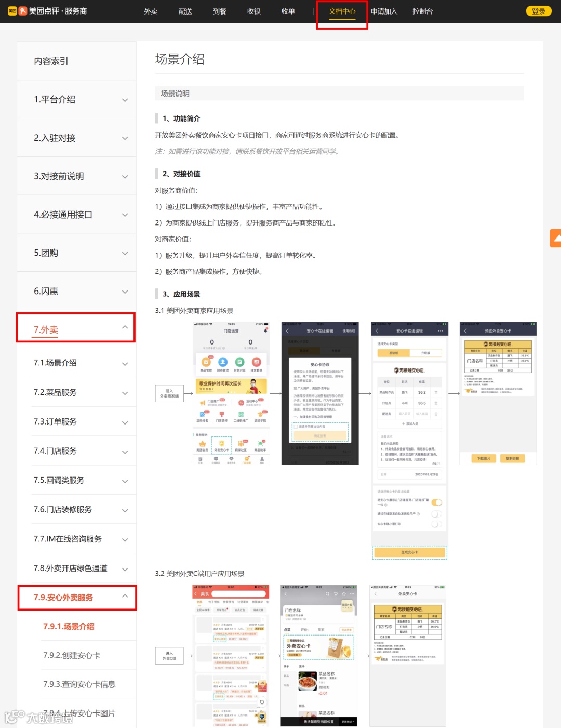Select 7.9.2.创建安心卡 sub-item

coord(72,655)
